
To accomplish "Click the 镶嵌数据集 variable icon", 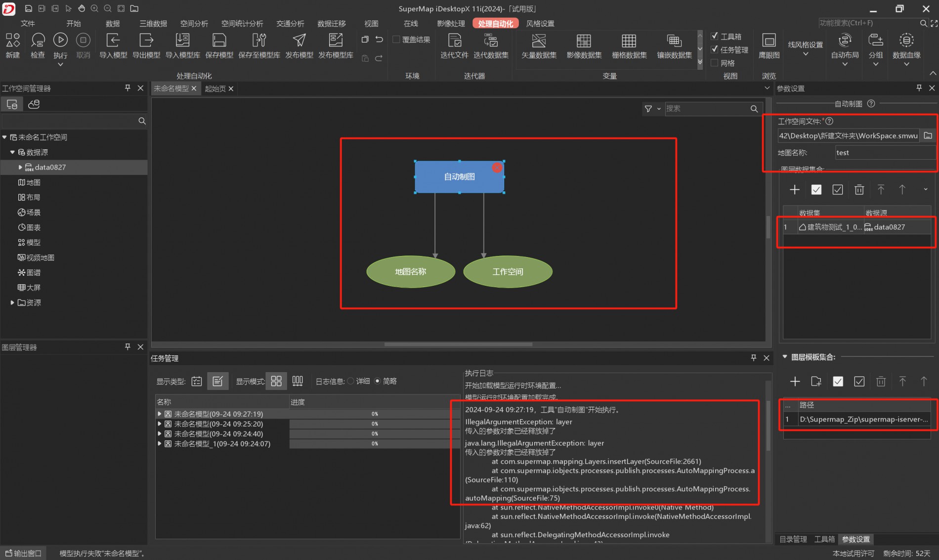I will 674,41.
